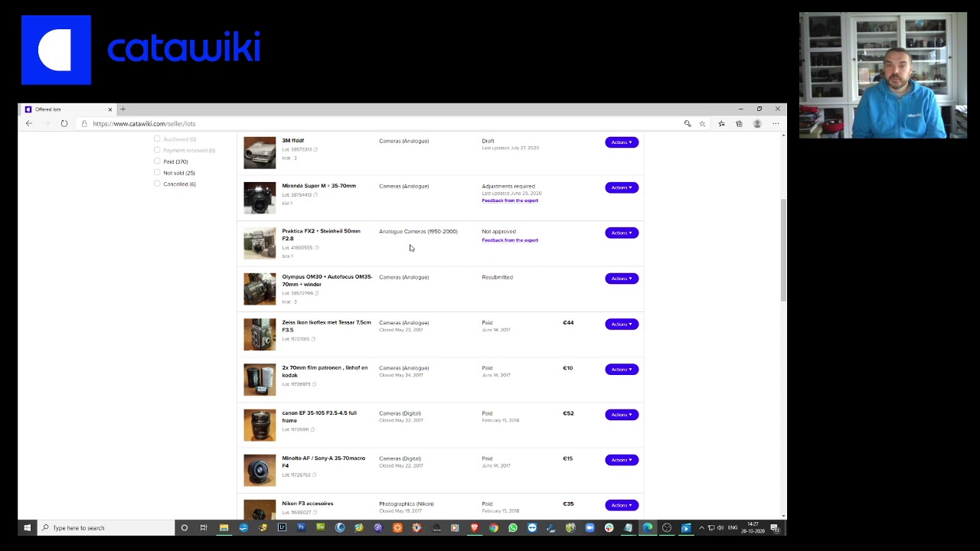The image size is (980, 551).
Task: Open the browser Settings and more menu
Action: (776, 123)
